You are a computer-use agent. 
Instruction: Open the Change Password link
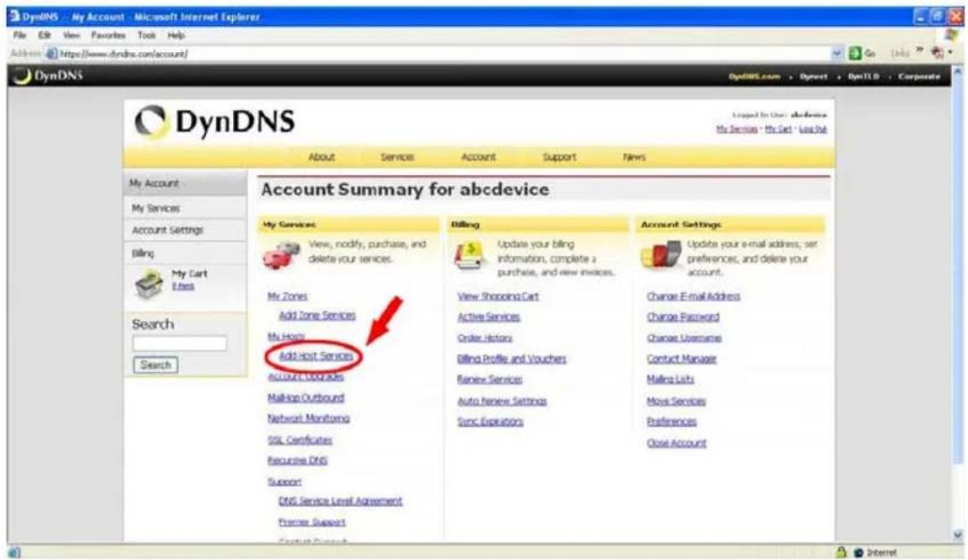683,317
